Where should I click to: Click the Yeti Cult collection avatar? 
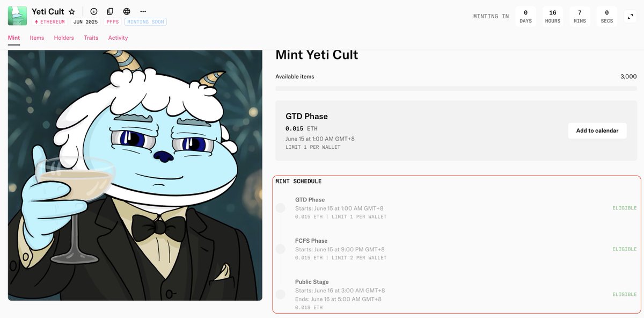pos(17,16)
